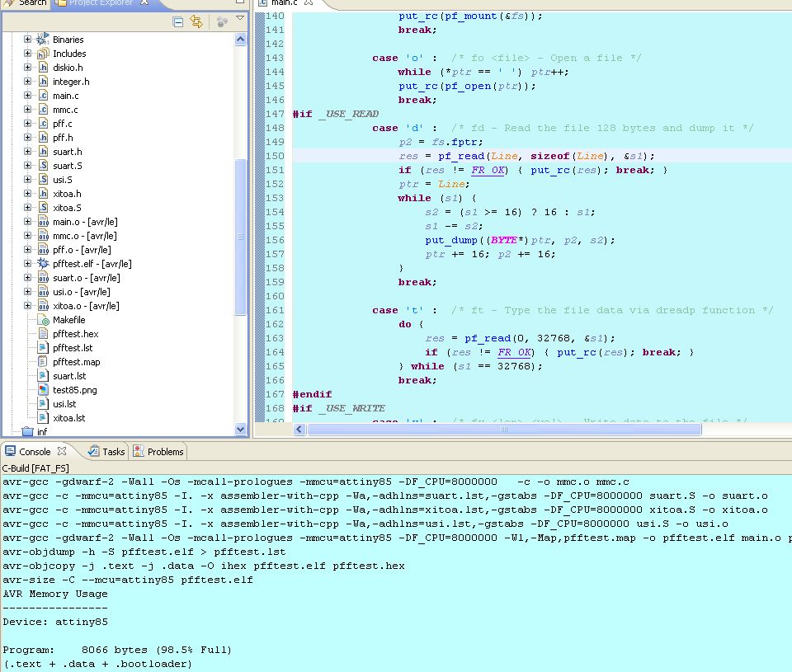This screenshot has height=672, width=792.
Task: Click the pfftest.map file icon
Action: (44, 361)
